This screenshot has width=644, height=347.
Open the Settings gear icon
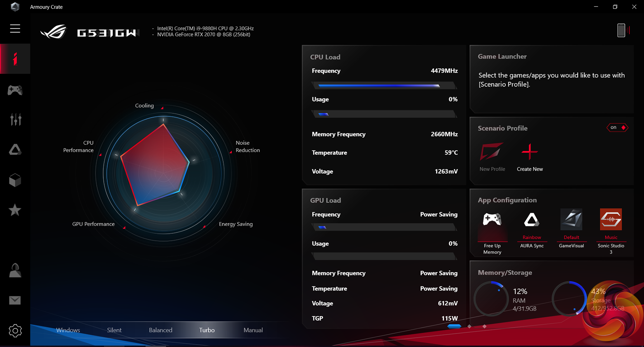(15, 331)
